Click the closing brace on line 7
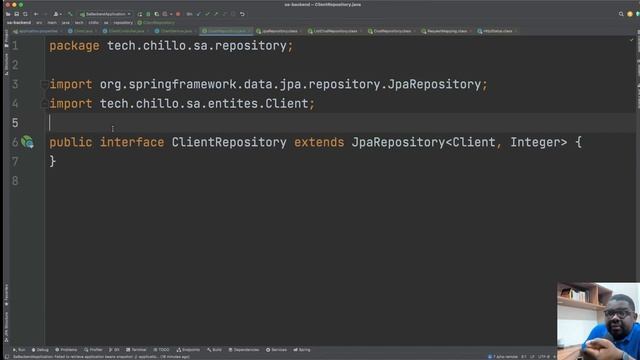Image resolution: width=640 pixels, height=360 pixels. [53, 161]
